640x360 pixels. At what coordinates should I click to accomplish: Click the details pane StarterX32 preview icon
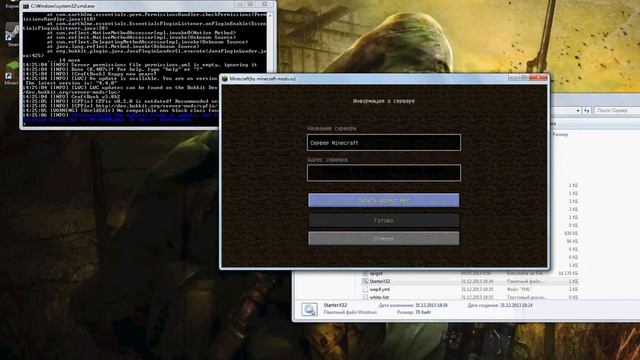309,309
